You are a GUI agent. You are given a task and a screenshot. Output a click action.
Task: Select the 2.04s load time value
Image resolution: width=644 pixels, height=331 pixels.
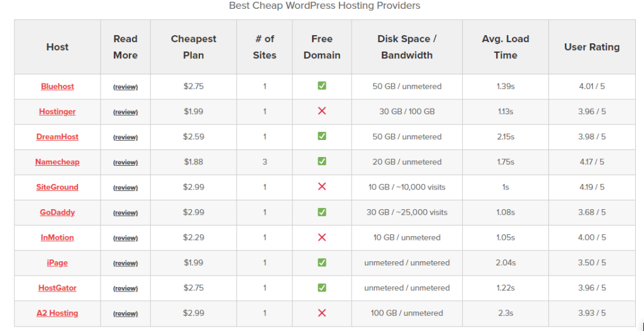506,263
